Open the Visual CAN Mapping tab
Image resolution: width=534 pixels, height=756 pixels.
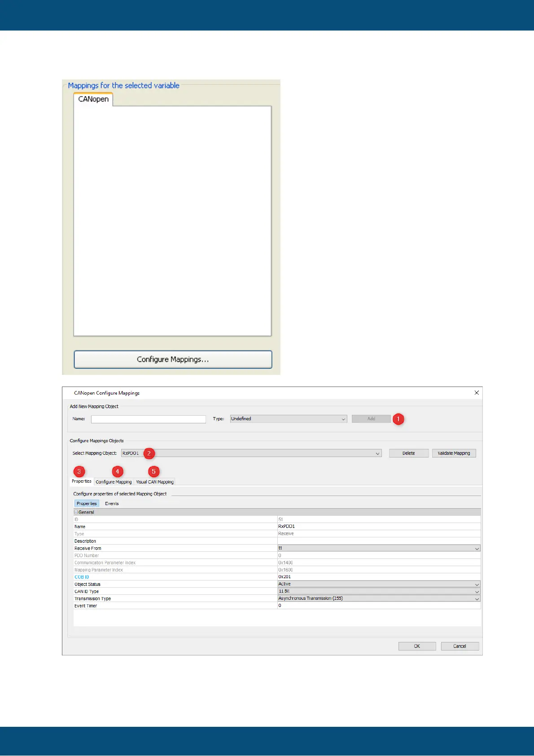pyautogui.click(x=155, y=482)
